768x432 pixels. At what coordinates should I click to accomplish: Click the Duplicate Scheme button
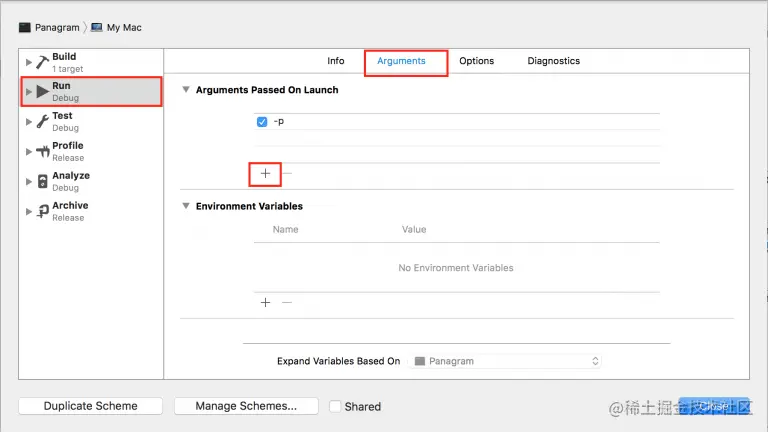pos(90,406)
